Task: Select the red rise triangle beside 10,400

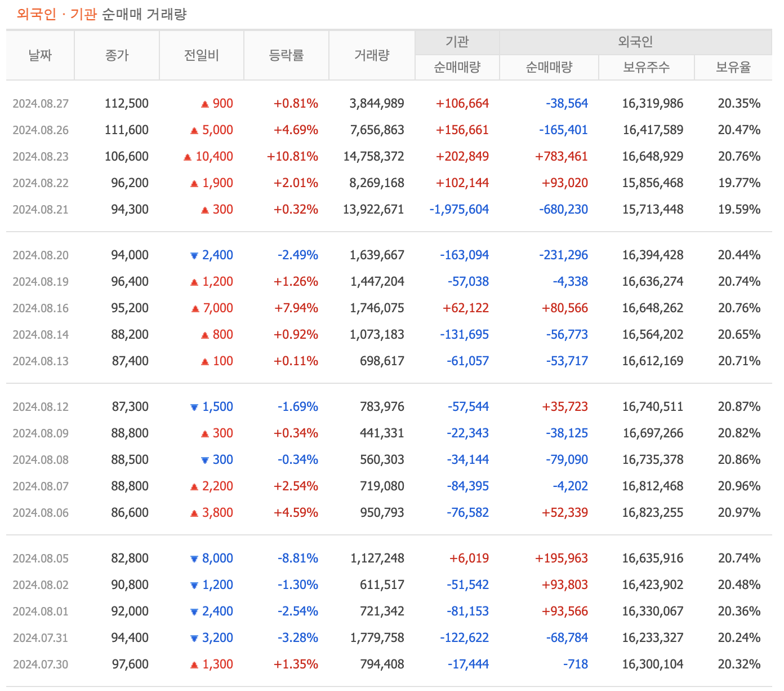Action: pyautogui.click(x=186, y=156)
